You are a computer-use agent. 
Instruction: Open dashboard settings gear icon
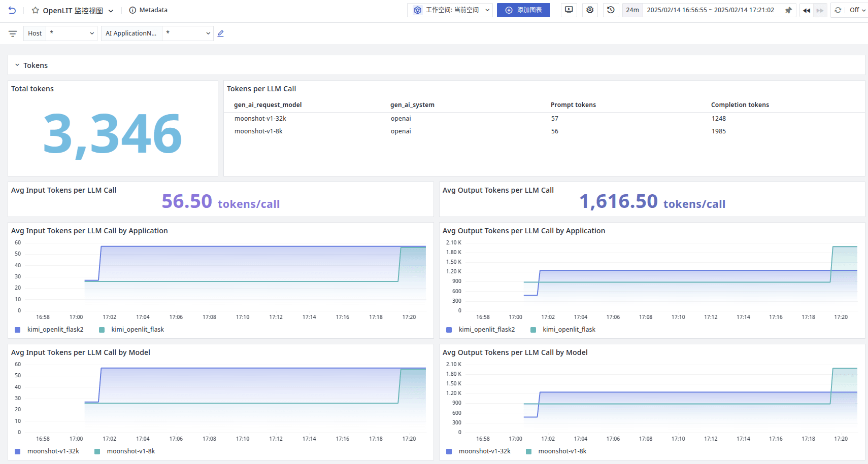tap(590, 10)
